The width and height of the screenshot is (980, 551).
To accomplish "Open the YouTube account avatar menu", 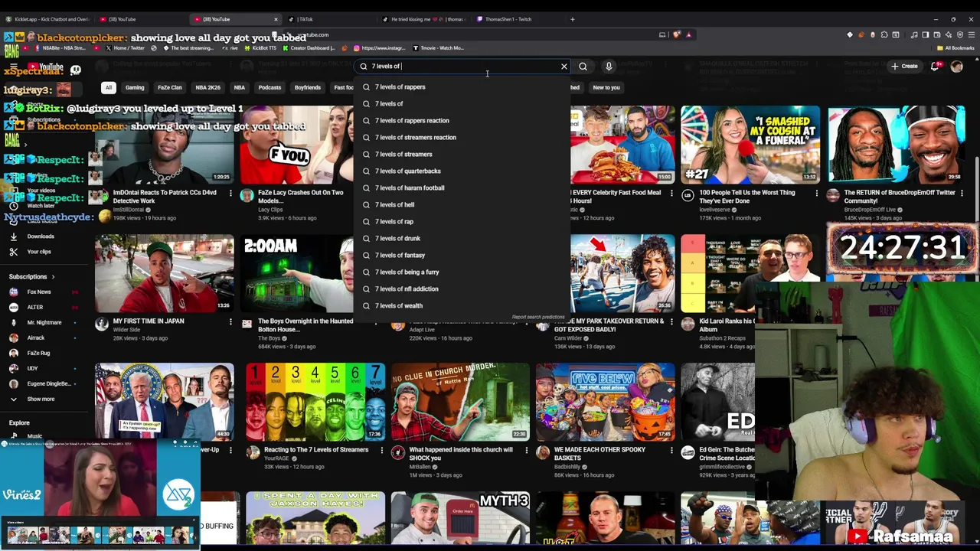I will tap(956, 67).
